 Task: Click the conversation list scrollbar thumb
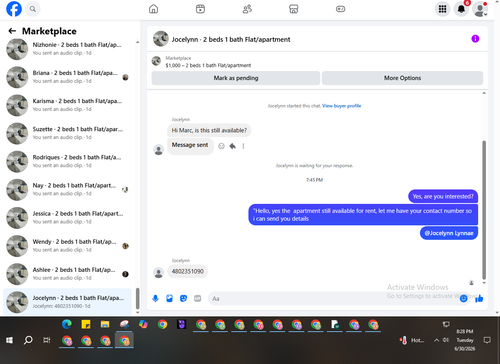point(137,299)
